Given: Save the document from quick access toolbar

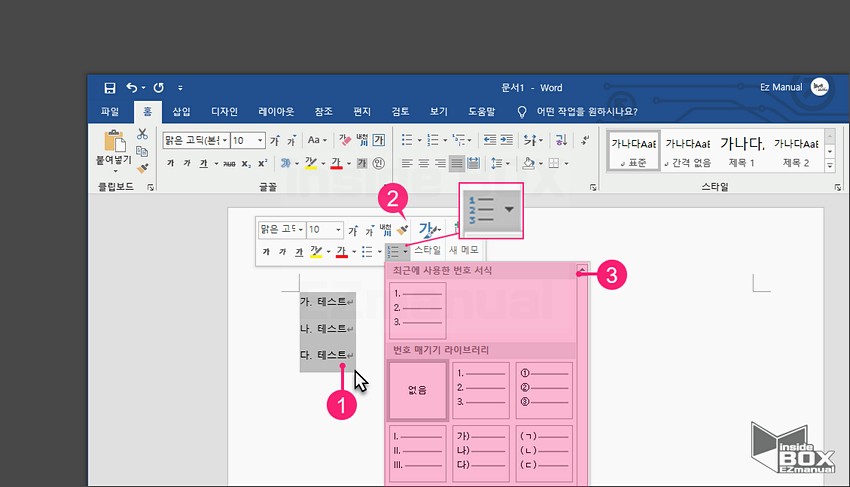Looking at the screenshot, I should [110, 87].
